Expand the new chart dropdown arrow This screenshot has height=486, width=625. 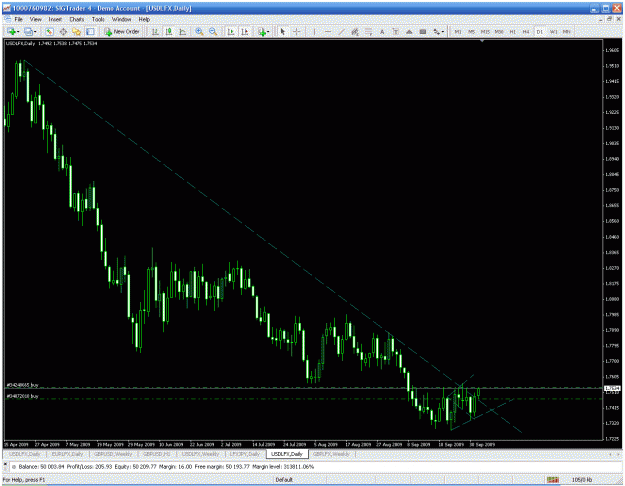(18, 32)
